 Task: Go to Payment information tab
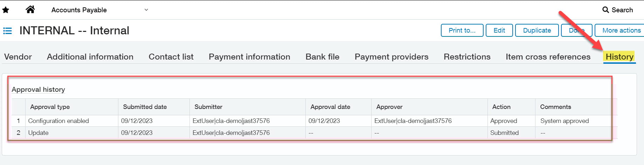pos(249,57)
